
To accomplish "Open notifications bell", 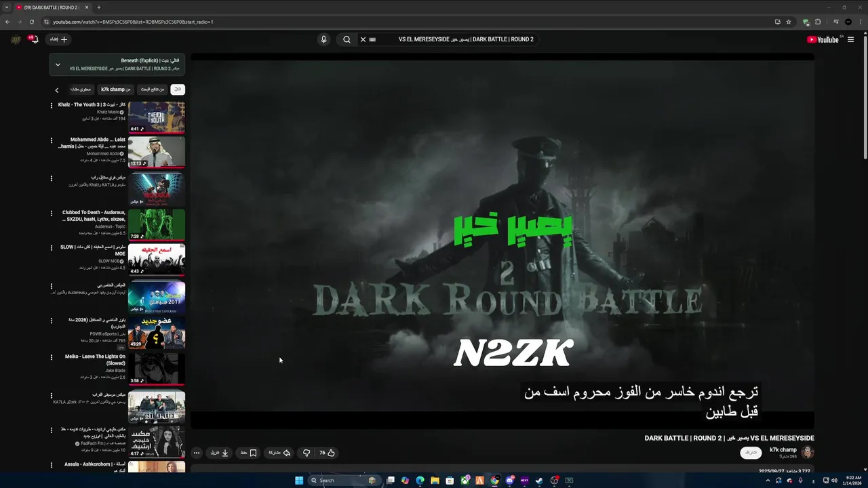I will tap(33, 39).
